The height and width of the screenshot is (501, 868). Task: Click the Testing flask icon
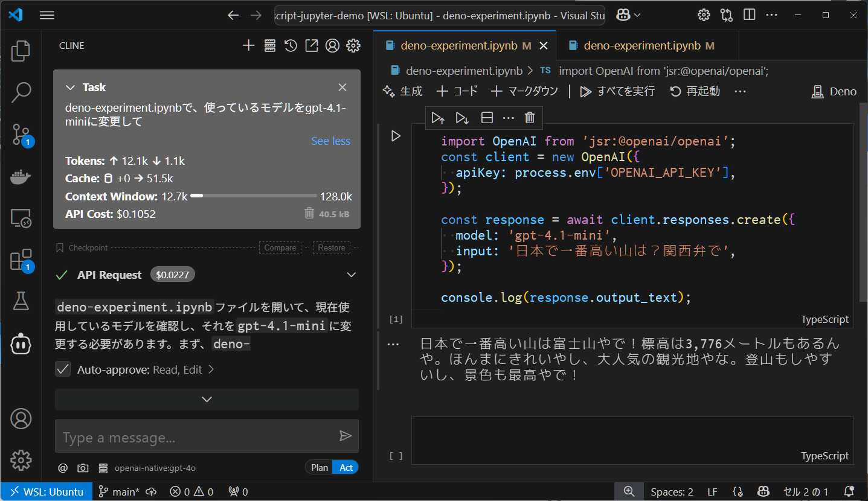[x=21, y=301]
